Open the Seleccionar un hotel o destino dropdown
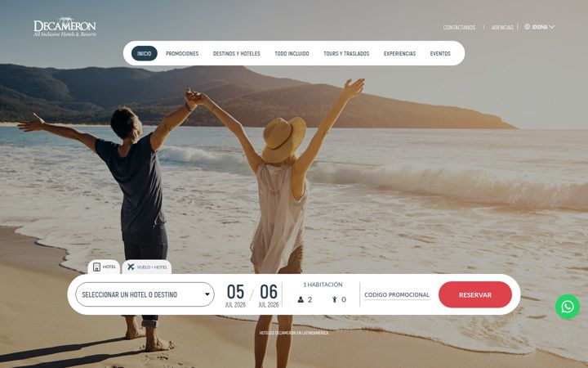This screenshot has height=368, width=588. tap(145, 294)
